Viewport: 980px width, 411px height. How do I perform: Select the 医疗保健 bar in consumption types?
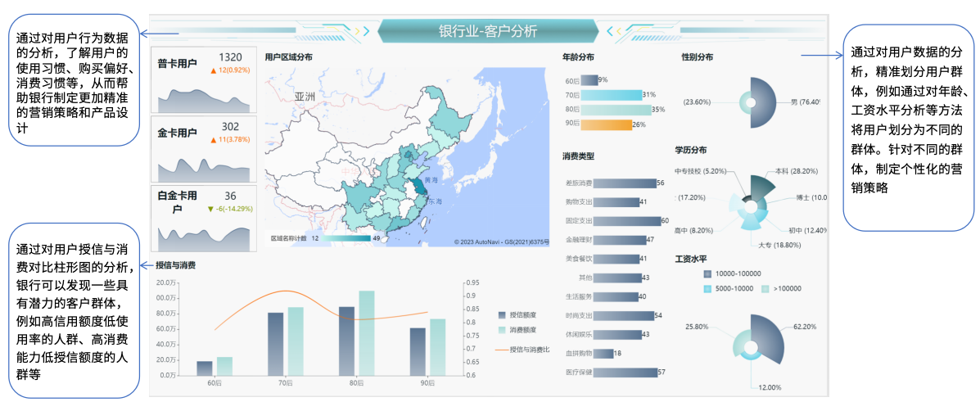(625, 373)
